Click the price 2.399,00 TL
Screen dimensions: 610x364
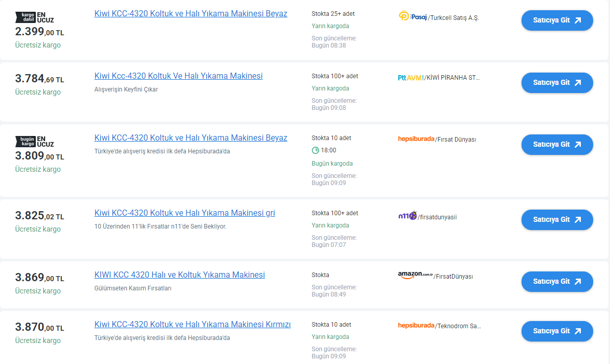point(39,32)
